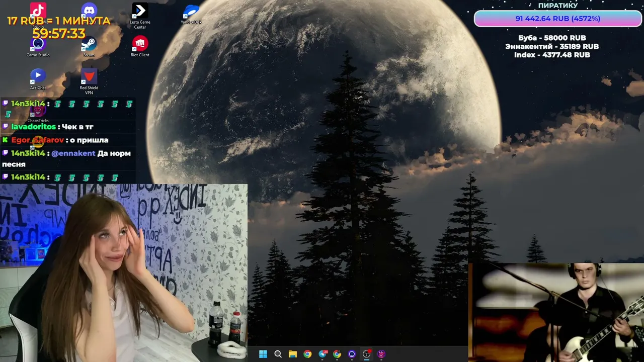Open the Yandex Disk desktop shortcut

click(191, 14)
